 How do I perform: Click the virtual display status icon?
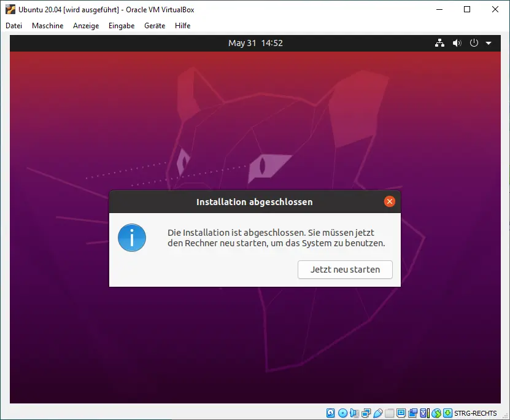point(401,413)
